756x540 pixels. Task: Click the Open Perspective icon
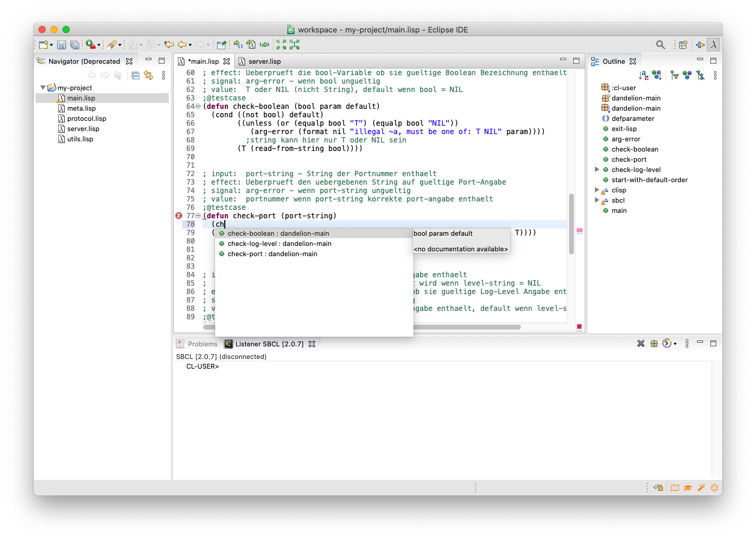(683, 44)
